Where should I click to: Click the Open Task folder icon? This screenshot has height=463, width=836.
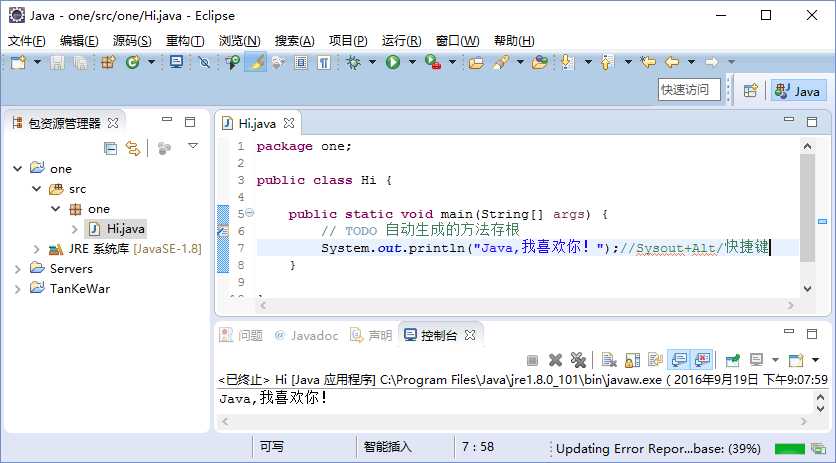point(476,62)
